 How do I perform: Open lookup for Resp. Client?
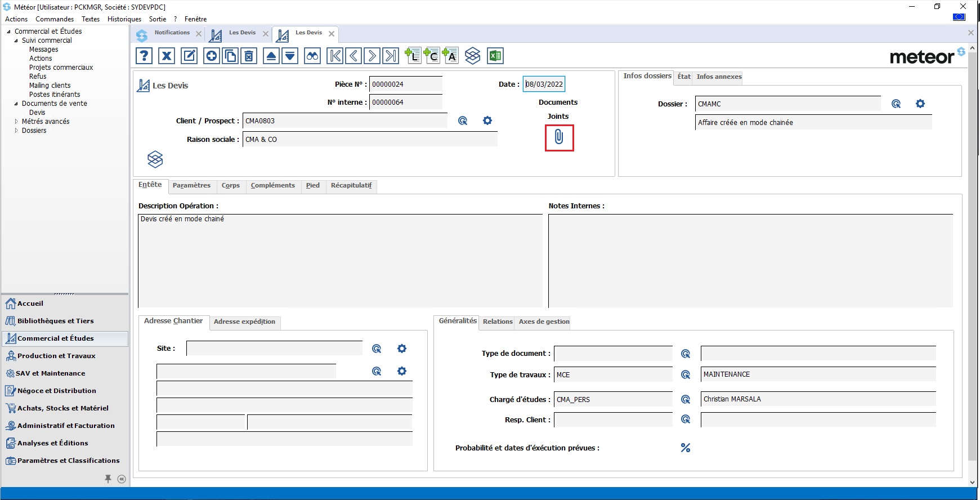coord(686,419)
